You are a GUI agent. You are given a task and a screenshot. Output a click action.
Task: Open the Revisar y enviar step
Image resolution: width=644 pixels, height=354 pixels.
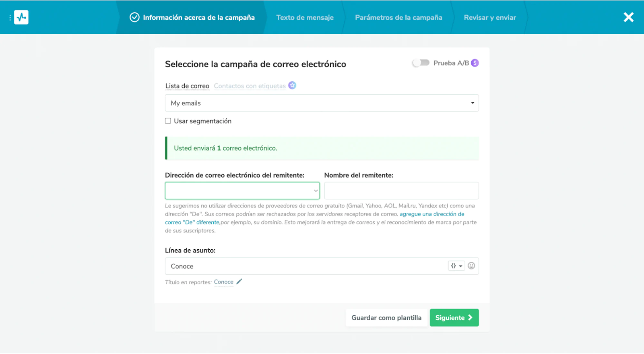490,17
